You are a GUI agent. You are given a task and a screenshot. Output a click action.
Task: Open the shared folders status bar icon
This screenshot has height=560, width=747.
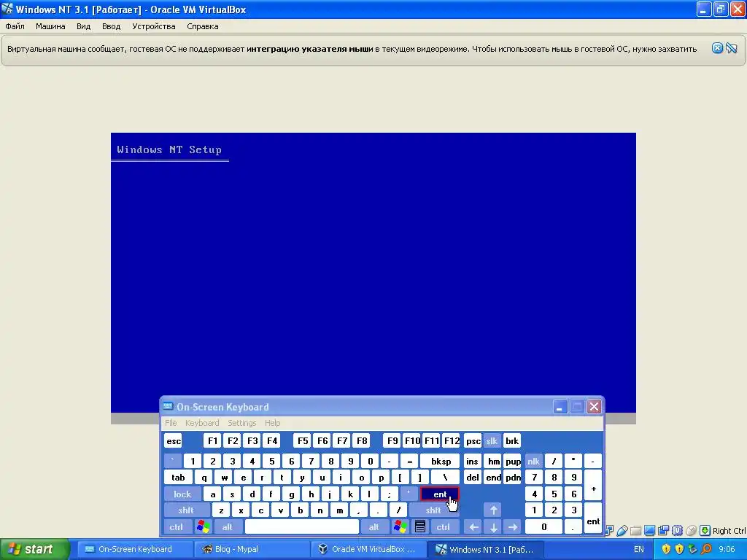[635, 531]
